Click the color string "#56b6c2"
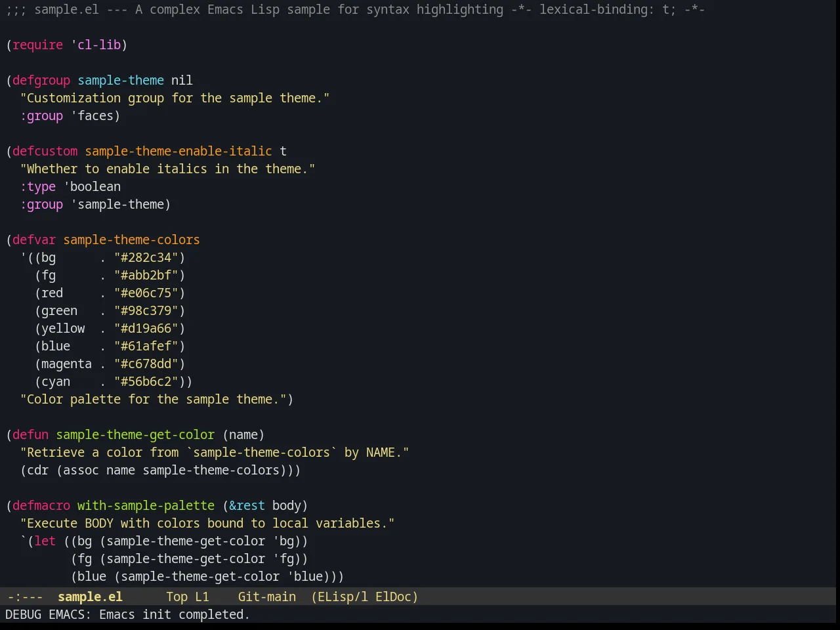Image resolution: width=840 pixels, height=630 pixels. (x=146, y=381)
